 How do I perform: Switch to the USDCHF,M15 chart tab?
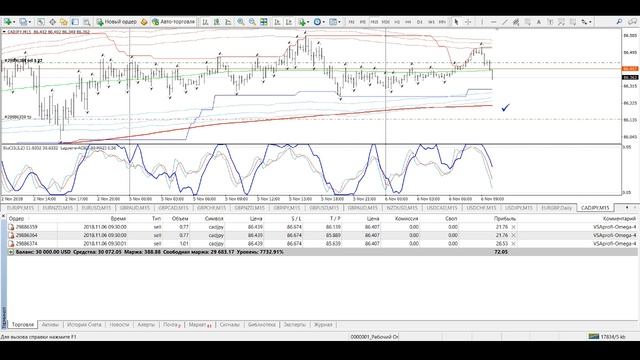tap(481, 208)
